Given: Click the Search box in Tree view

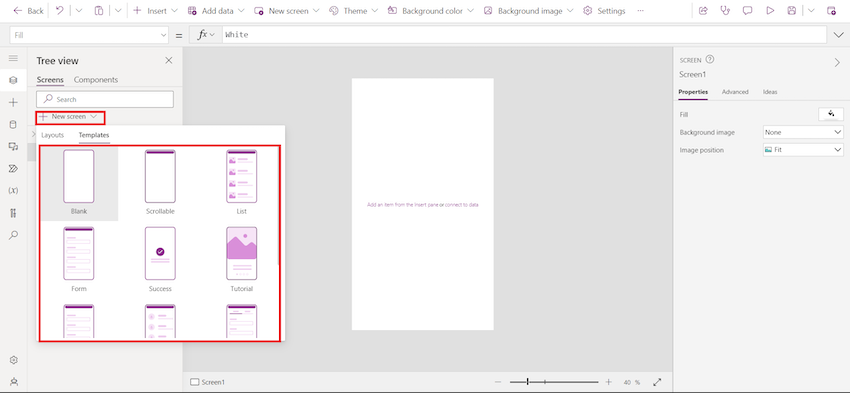Looking at the screenshot, I should pyautogui.click(x=105, y=99).
